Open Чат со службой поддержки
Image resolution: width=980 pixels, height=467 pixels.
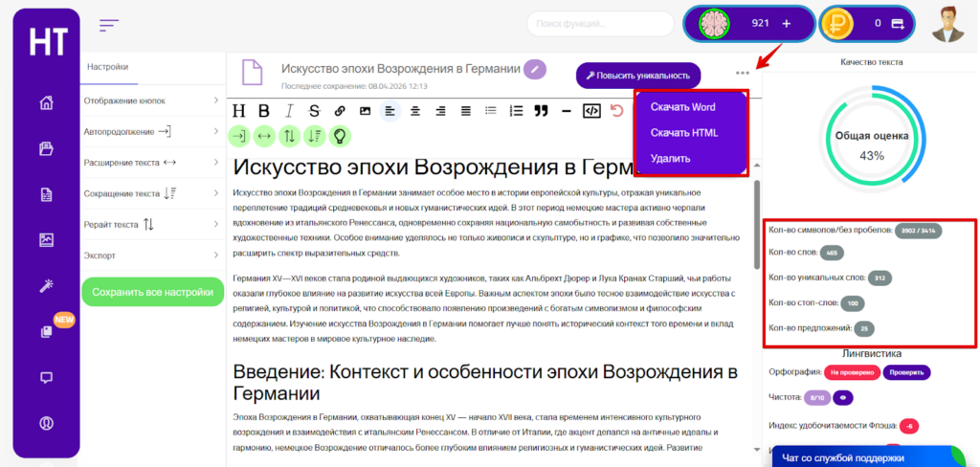pos(869,457)
